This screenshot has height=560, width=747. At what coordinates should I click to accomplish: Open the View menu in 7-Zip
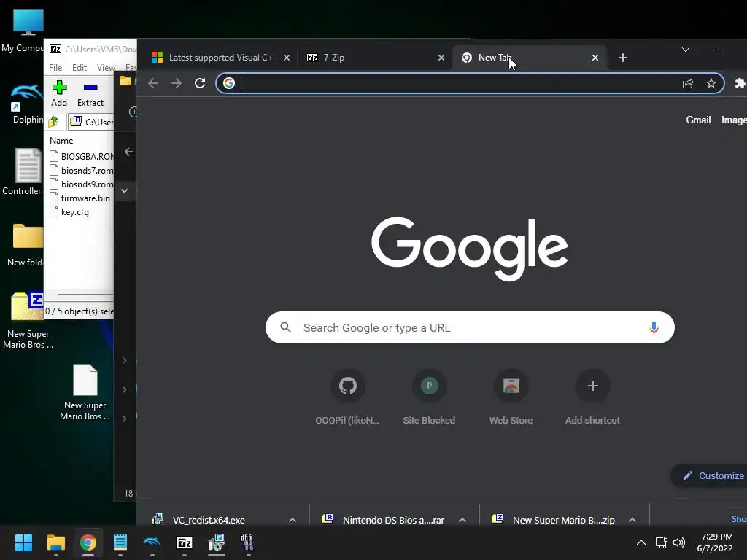106,68
